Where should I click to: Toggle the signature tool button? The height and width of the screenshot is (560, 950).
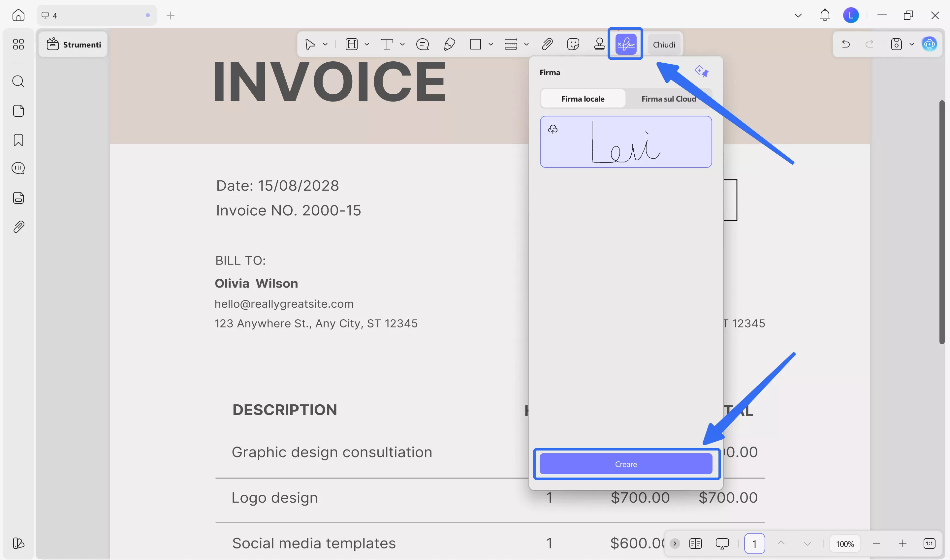tap(625, 45)
